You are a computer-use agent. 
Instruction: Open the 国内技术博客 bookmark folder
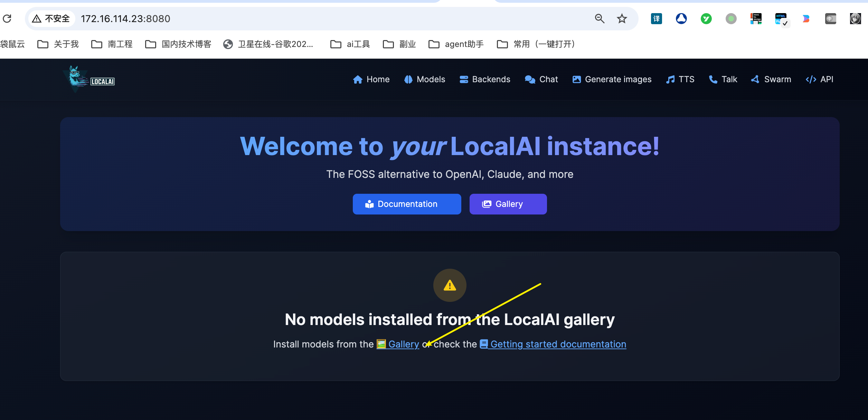pos(178,44)
